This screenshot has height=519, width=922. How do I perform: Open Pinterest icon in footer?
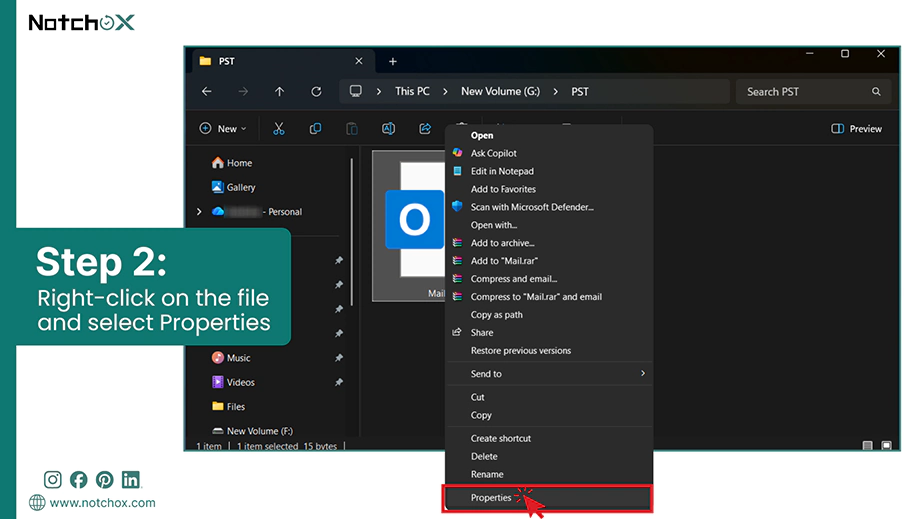pyautogui.click(x=105, y=480)
